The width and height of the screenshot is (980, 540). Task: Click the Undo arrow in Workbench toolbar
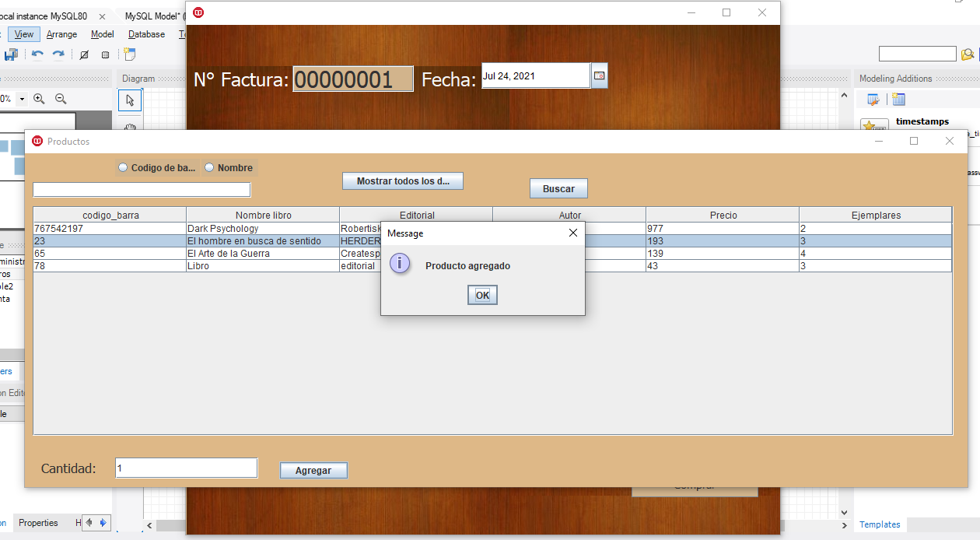(37, 54)
